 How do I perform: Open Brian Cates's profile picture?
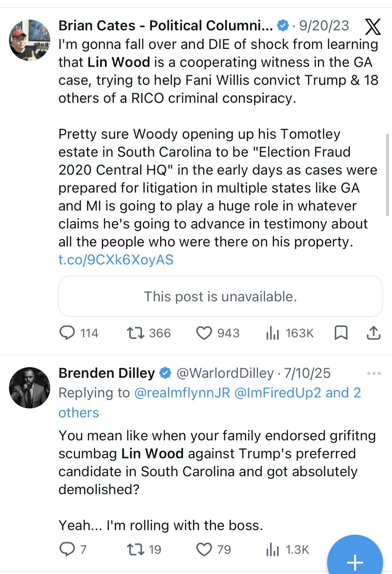pos(30,40)
